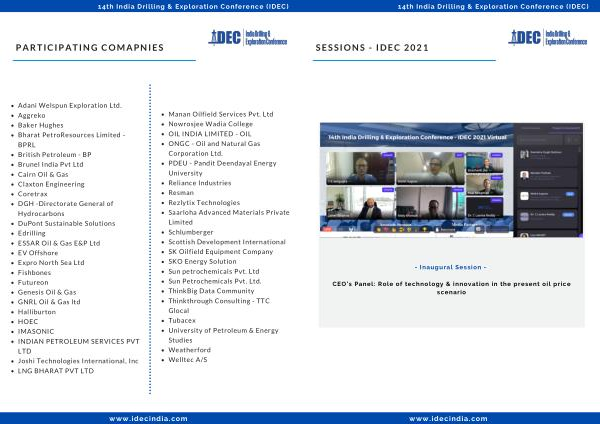Open the virtual conference screenshot image
The width and height of the screenshot is (600, 424).
[x=452, y=180]
